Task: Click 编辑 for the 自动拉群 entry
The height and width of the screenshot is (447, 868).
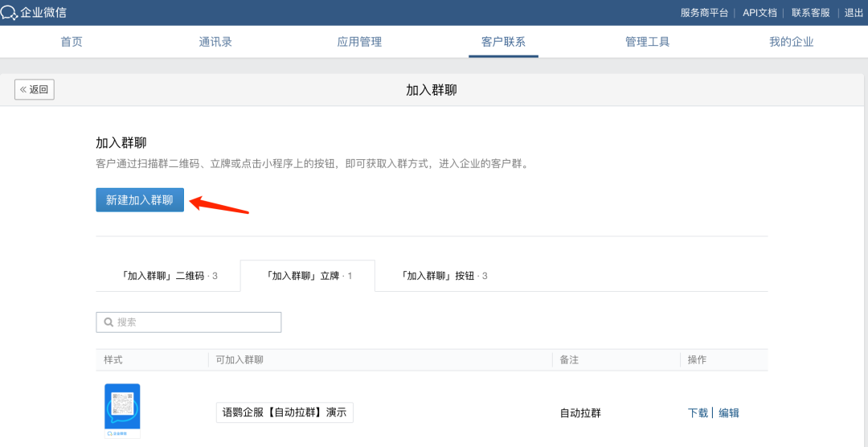Action: pos(729,413)
